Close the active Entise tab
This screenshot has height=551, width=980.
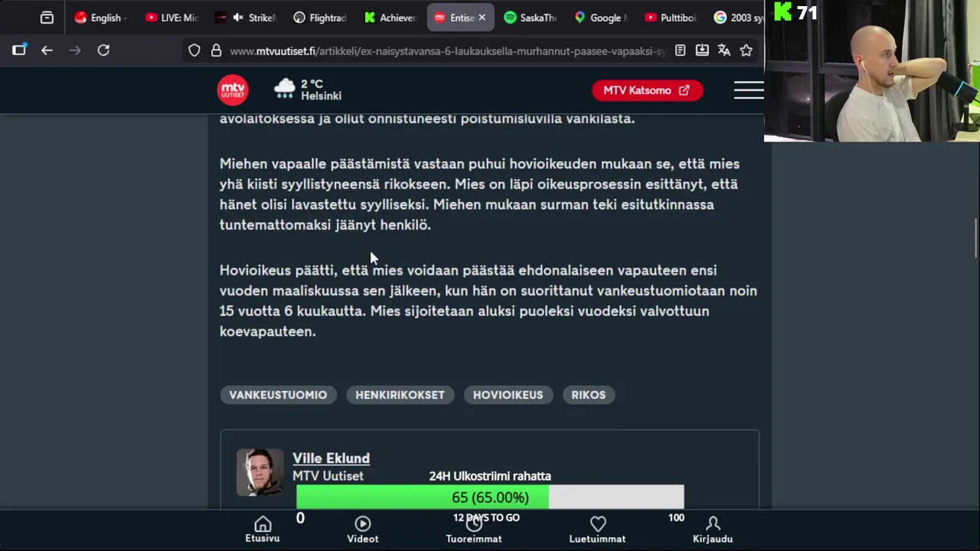click(482, 18)
